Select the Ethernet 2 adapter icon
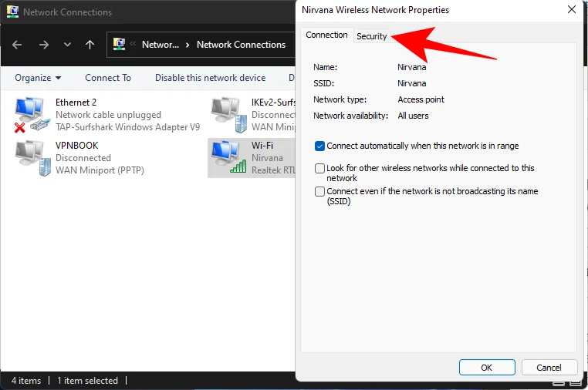This screenshot has height=390, width=588. (x=32, y=115)
